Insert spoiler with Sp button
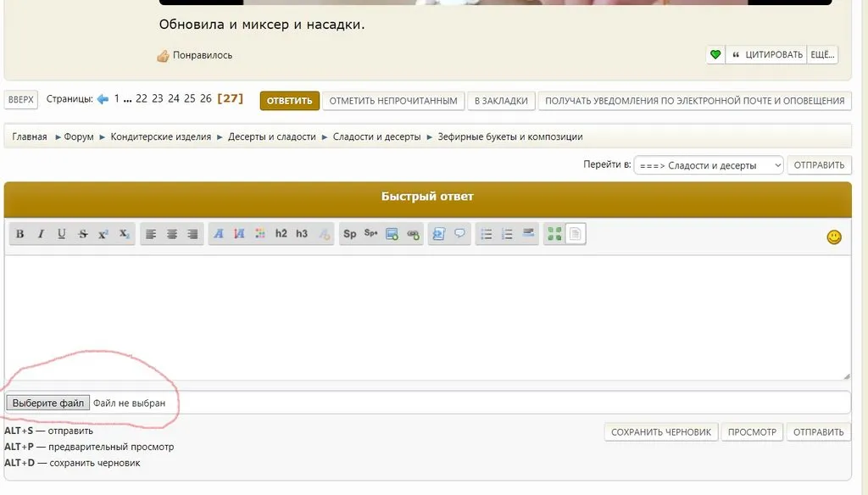Viewport: 868px width, 495px height. pyautogui.click(x=349, y=234)
